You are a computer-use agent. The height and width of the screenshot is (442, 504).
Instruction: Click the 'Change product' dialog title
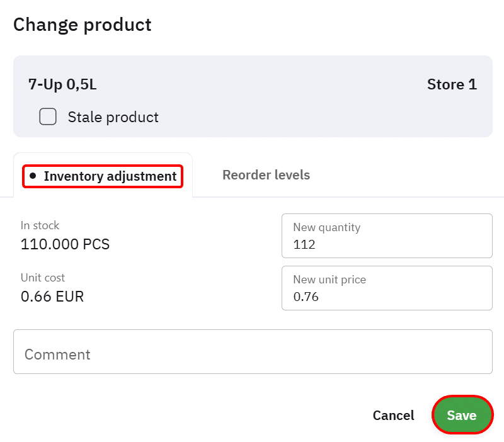pyautogui.click(x=83, y=25)
